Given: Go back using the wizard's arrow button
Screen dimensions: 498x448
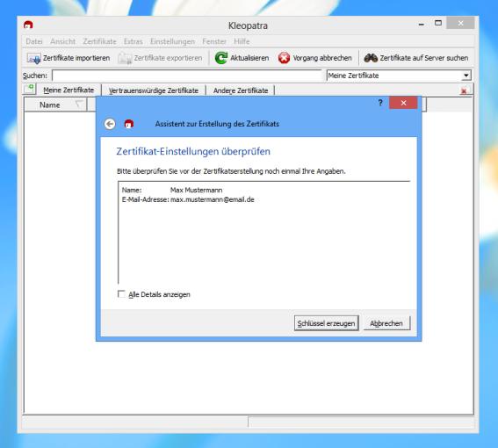Looking at the screenshot, I should point(110,124).
